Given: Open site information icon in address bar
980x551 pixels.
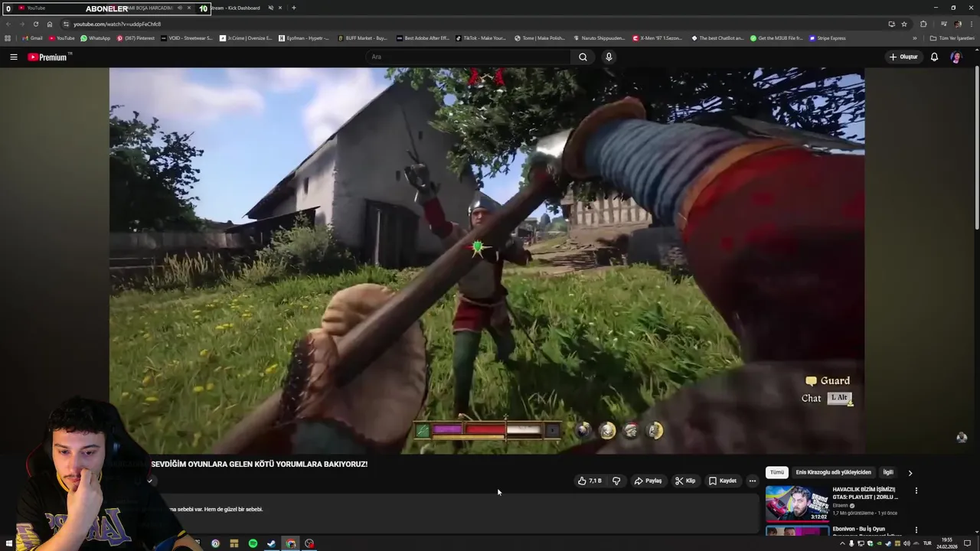Looking at the screenshot, I should [x=67, y=24].
